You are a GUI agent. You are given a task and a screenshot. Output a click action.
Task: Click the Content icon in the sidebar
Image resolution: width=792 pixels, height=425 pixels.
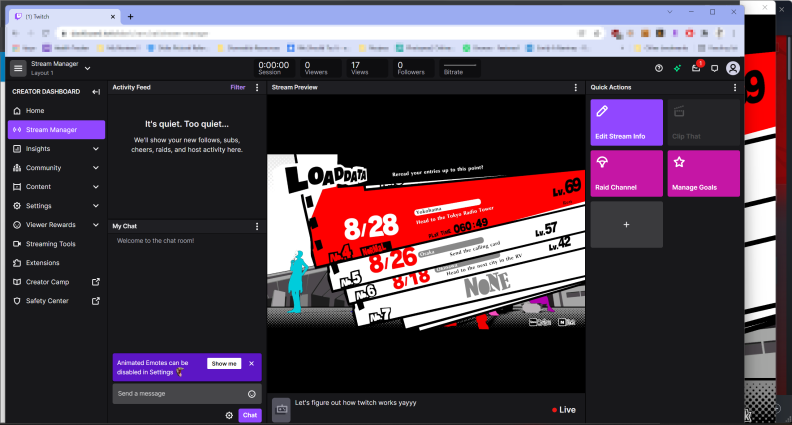click(17, 186)
